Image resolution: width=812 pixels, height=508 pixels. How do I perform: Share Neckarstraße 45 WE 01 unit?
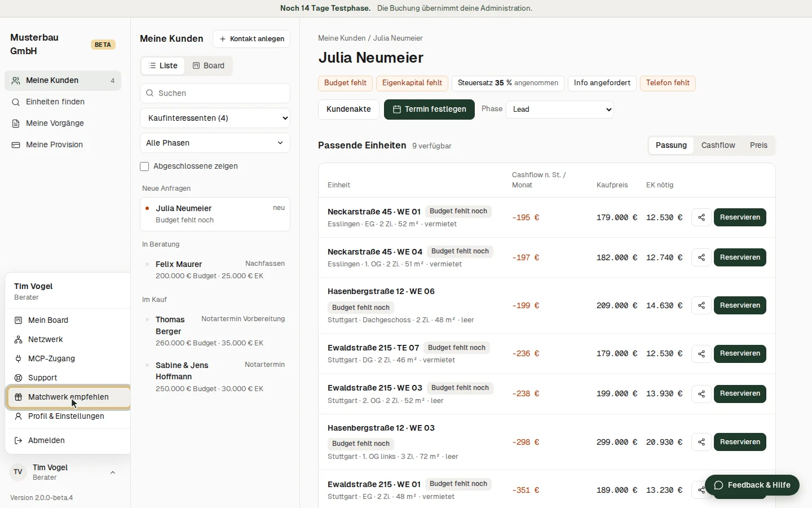click(701, 217)
